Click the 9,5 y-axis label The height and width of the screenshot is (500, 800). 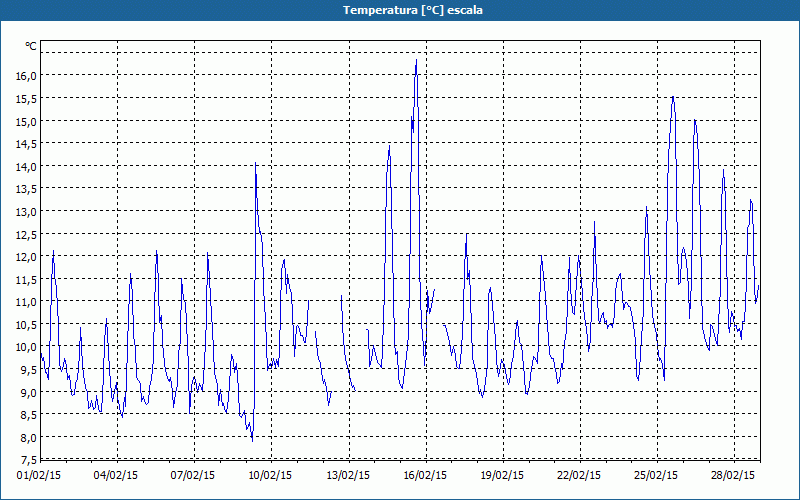tap(28, 369)
